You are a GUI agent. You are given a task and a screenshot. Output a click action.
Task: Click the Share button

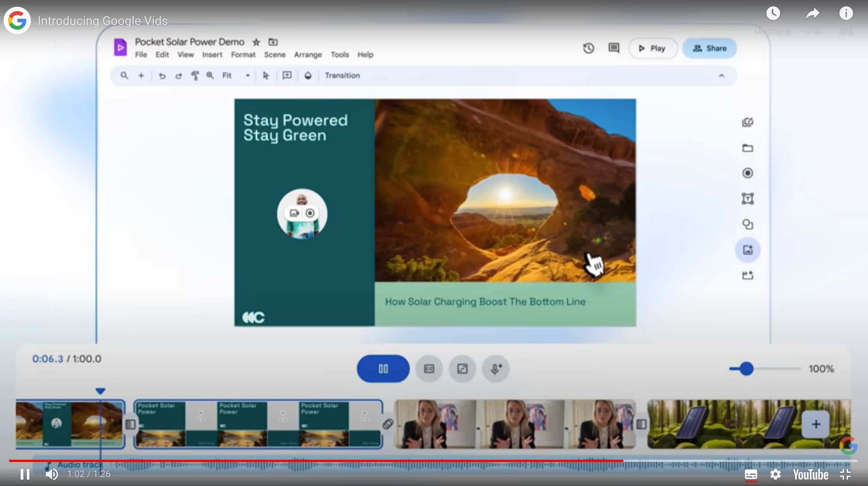(x=709, y=49)
